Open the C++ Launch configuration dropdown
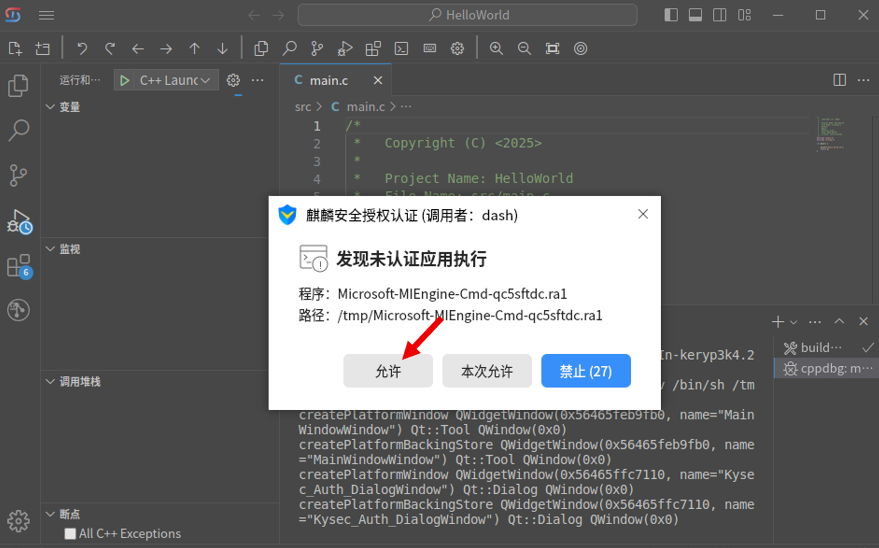Viewport: 879px width, 548px height. click(x=174, y=81)
